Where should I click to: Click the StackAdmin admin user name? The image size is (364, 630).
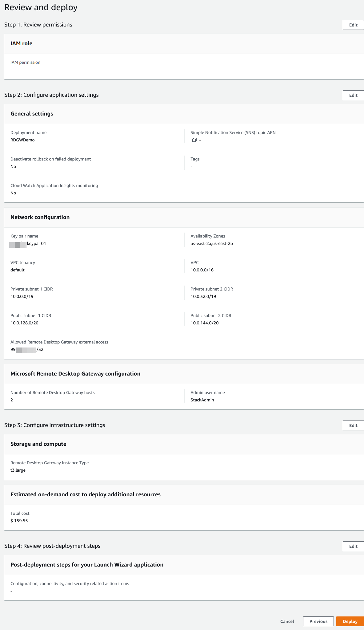pos(202,400)
